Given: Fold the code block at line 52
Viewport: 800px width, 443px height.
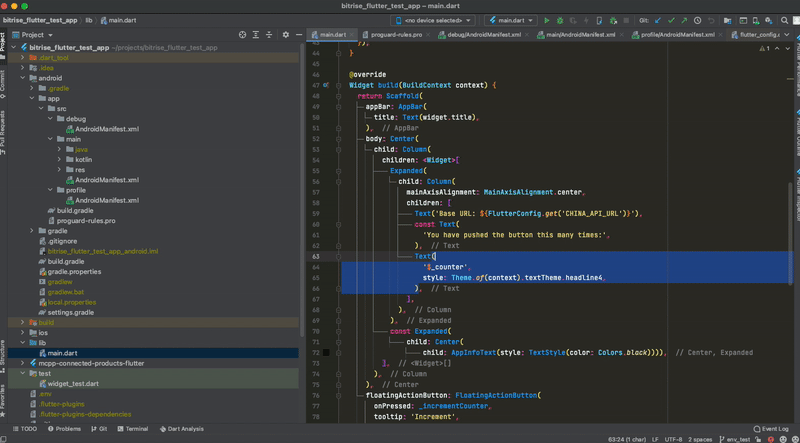Looking at the screenshot, I should (x=338, y=139).
